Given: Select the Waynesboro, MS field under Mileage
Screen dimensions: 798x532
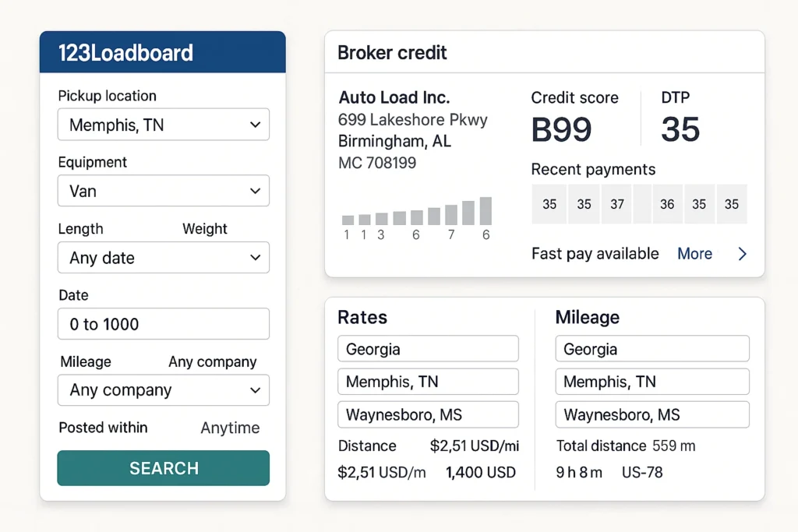Looking at the screenshot, I should tap(651, 414).
